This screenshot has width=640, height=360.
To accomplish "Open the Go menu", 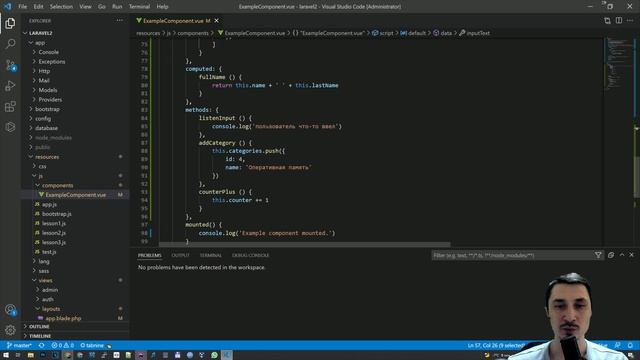I will [x=102, y=7].
